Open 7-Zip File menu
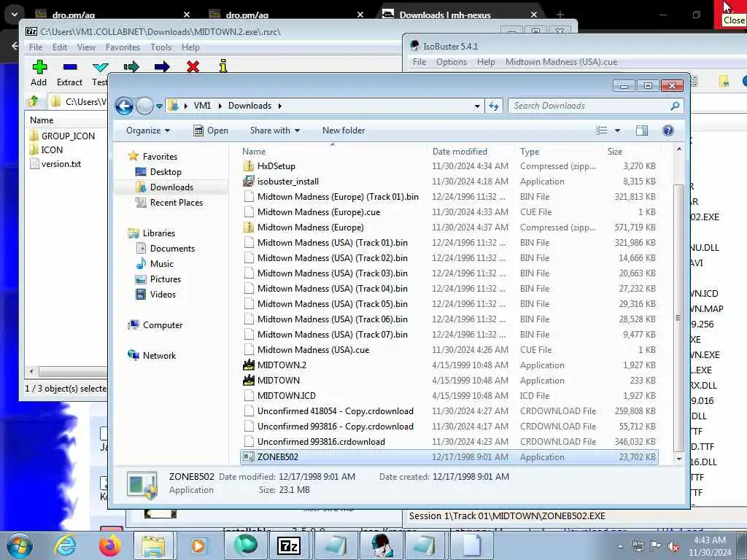Image resolution: width=747 pixels, height=560 pixels. coord(36,47)
